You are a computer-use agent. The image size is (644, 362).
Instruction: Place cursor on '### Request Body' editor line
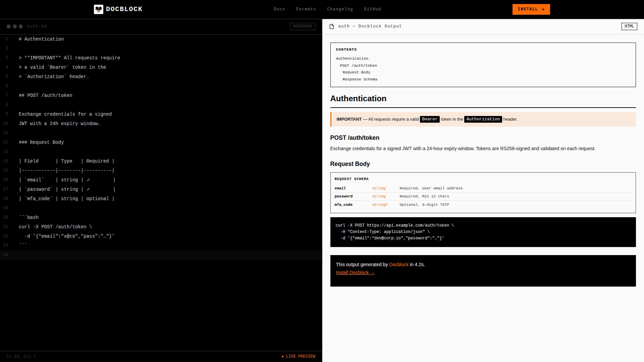click(41, 142)
